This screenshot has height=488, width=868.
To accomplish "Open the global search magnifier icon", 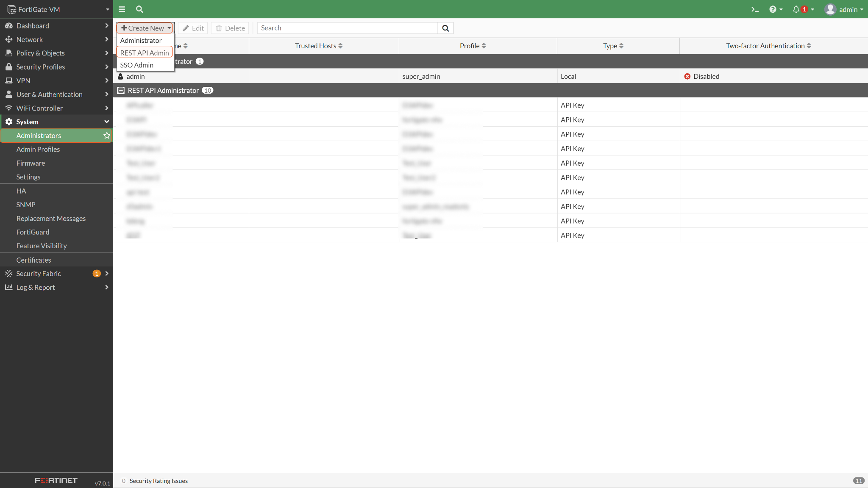I will [139, 9].
